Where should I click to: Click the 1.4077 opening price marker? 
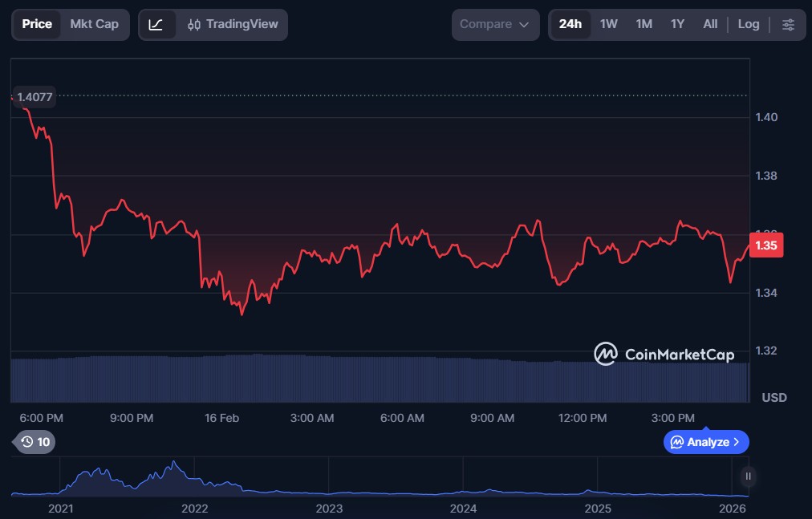35,97
